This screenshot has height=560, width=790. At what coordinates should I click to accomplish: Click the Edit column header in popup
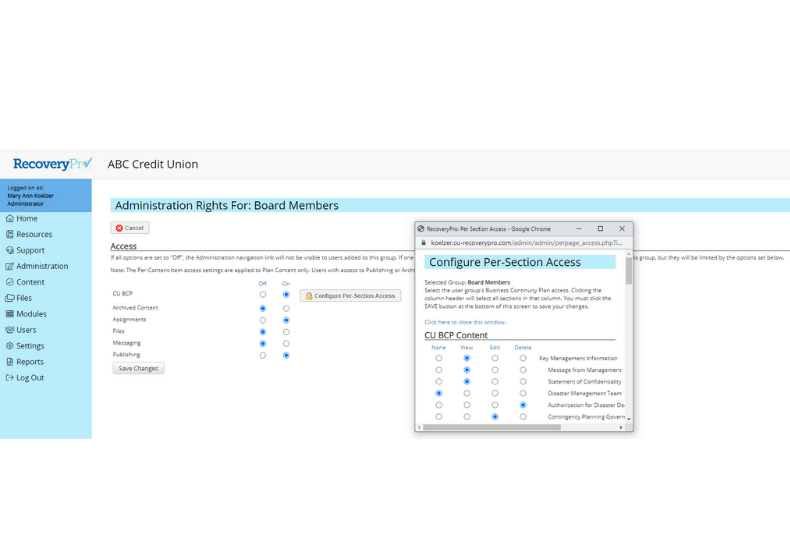click(x=495, y=347)
